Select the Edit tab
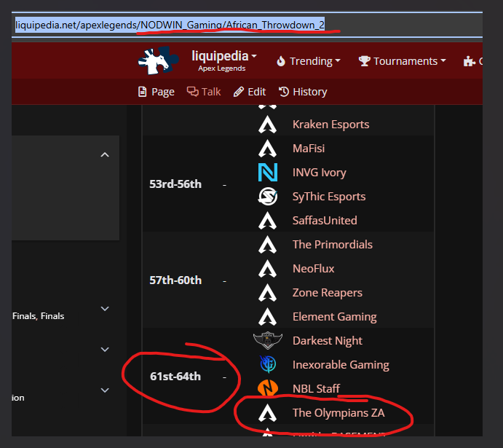This screenshot has height=448, width=503. tap(250, 92)
